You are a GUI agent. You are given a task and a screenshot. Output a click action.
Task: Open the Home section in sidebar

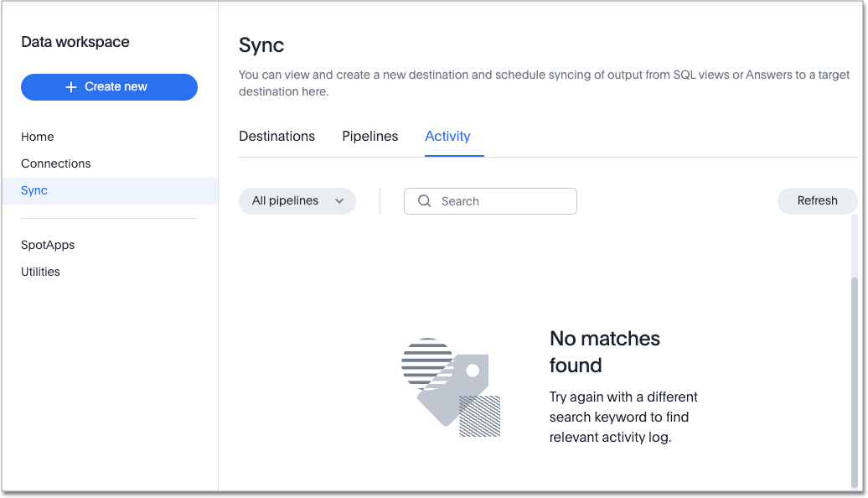pos(38,137)
